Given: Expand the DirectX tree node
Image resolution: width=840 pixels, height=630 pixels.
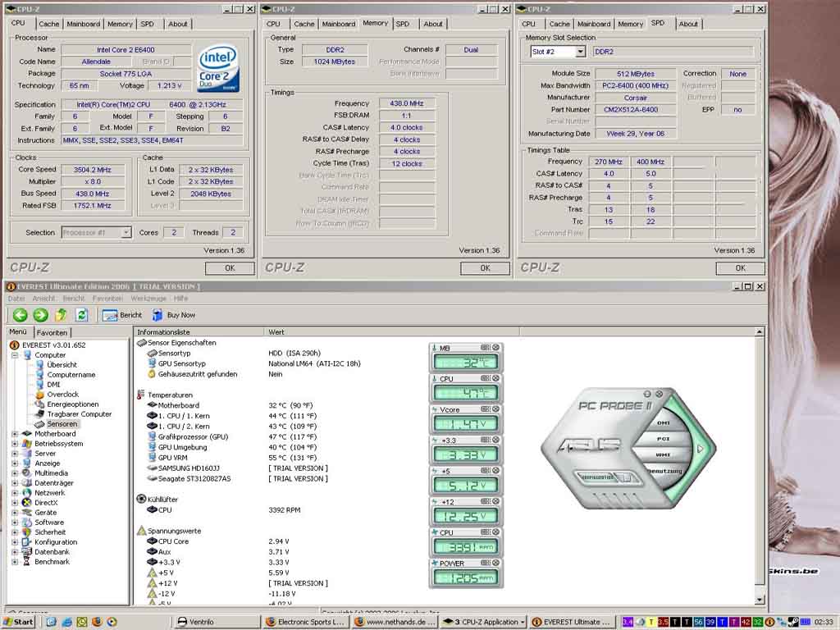Looking at the screenshot, I should click(15, 503).
